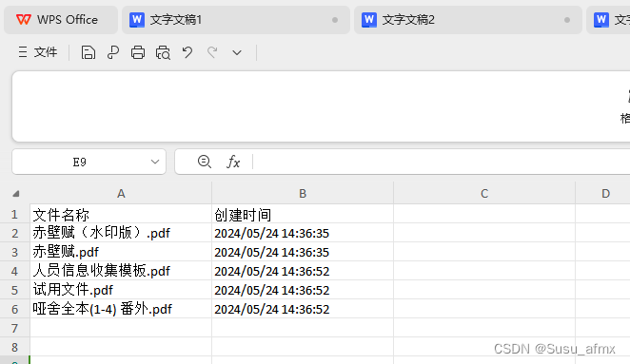Select row 1 header
Screen dimensions: 630x364
point(15,214)
